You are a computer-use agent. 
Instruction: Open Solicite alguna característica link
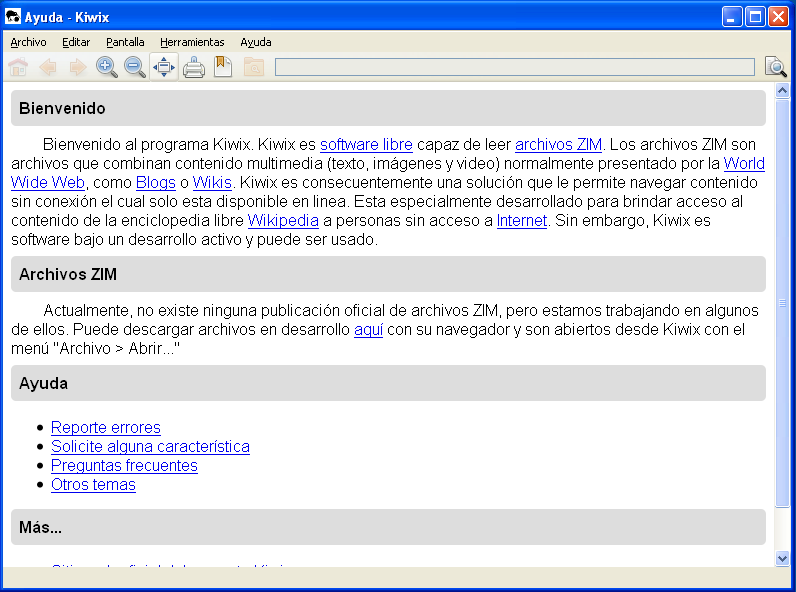[150, 447]
